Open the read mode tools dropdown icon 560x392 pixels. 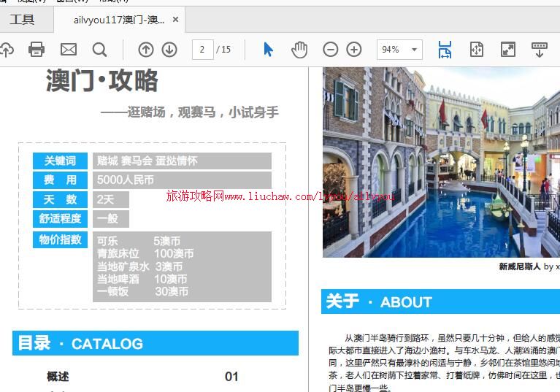click(540, 50)
